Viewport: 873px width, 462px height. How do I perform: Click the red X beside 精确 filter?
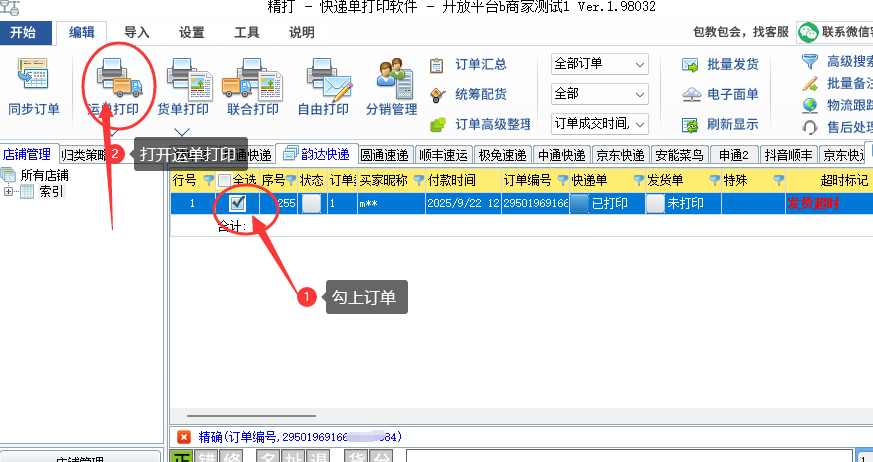click(184, 437)
